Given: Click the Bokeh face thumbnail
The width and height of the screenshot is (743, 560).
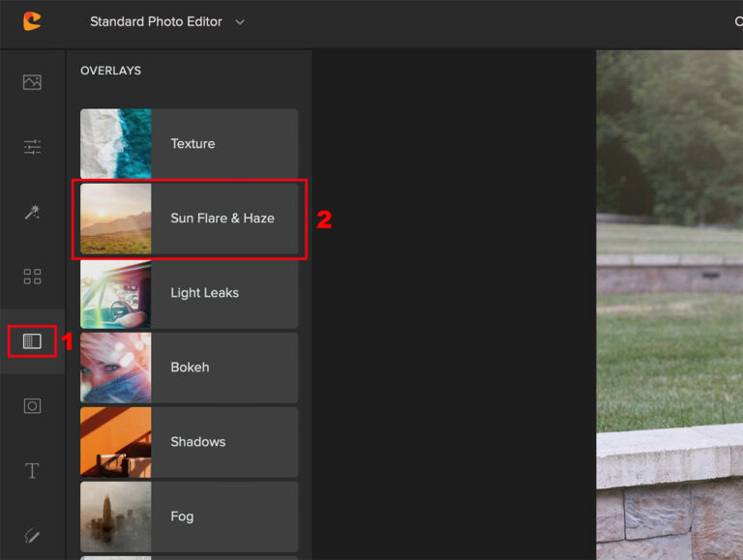Looking at the screenshot, I should 116,368.
